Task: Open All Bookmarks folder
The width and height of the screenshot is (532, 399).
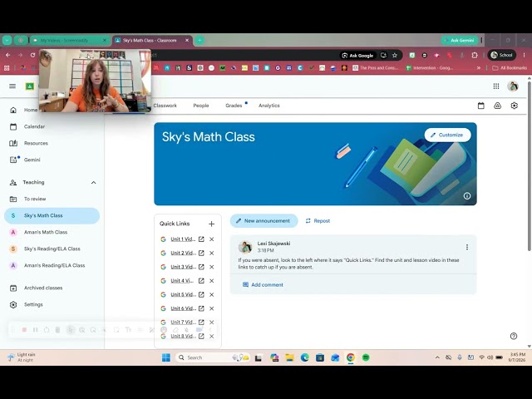Action: (x=510, y=68)
